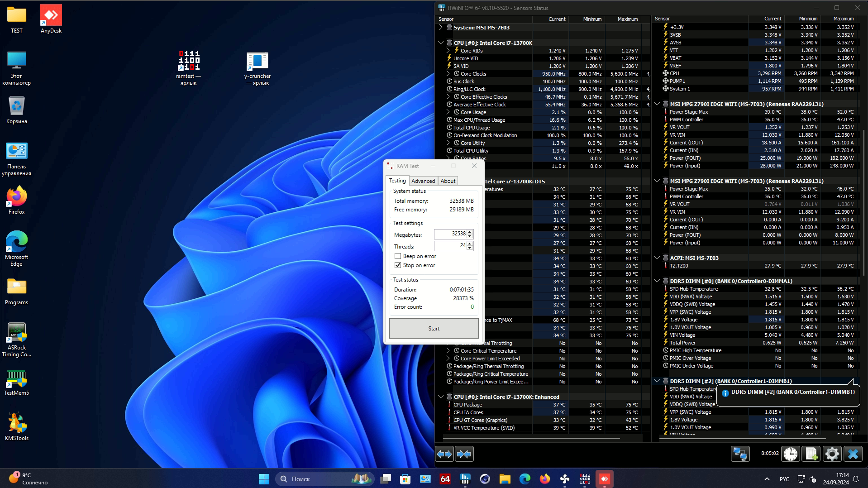This screenshot has height=488, width=868.
Task: Switch to the Advanced tab in RAM Test
Action: (423, 181)
